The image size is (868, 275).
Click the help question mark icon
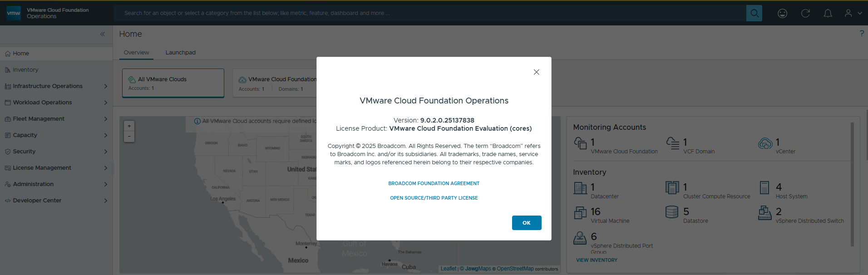click(x=861, y=33)
